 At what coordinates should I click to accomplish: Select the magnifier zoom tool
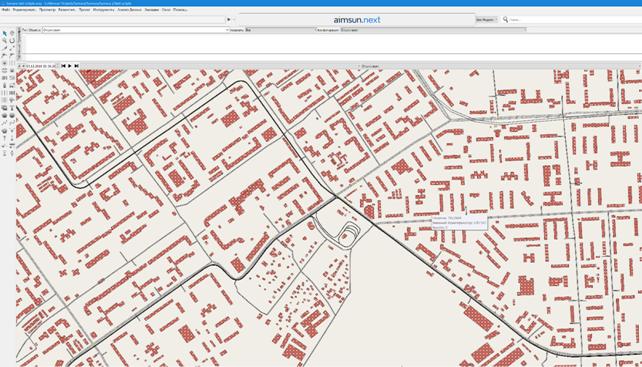click(5, 41)
